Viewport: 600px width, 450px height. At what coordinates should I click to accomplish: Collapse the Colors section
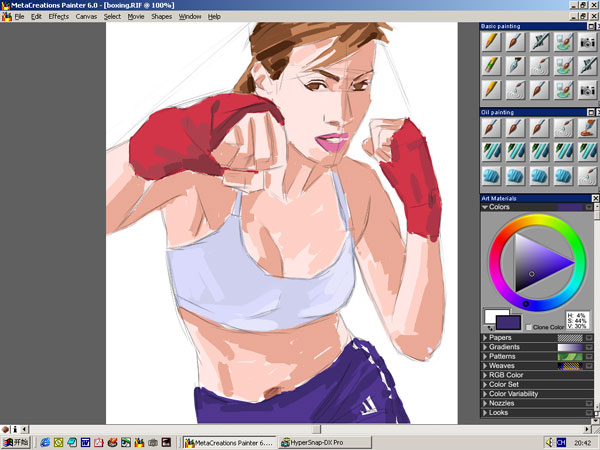coord(485,207)
